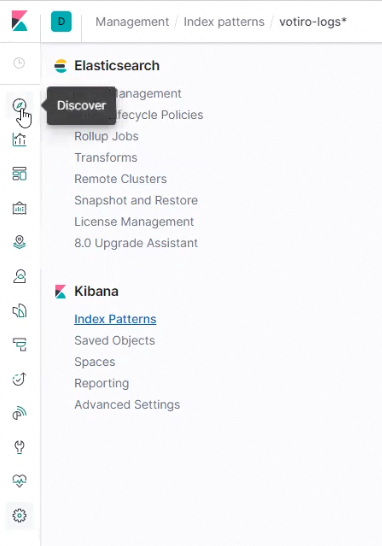Click the Management breadcrumb

(132, 22)
